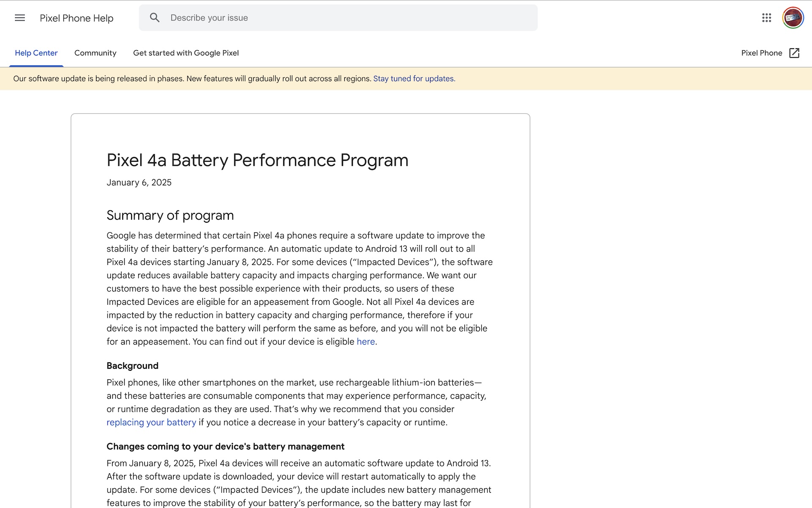Switch to the Community tab
The image size is (812, 508).
click(x=95, y=53)
